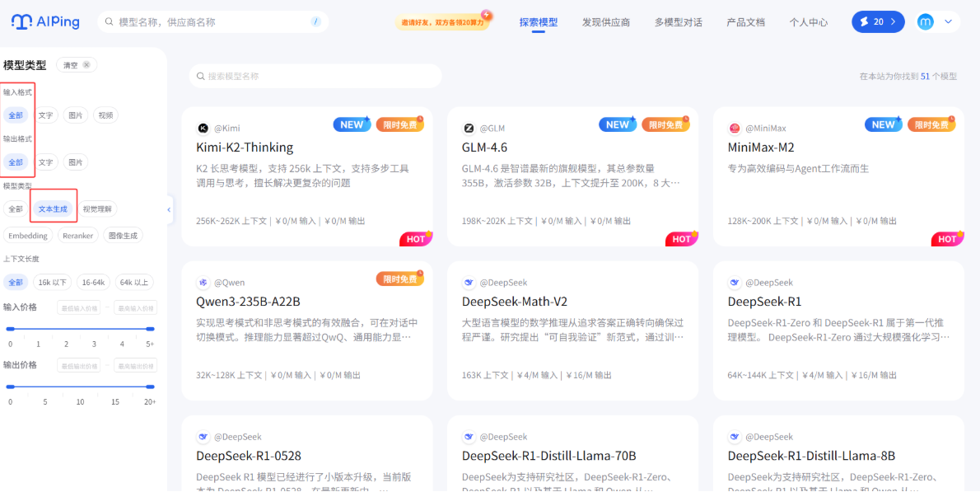Open the 产品文档 link

pos(745,21)
